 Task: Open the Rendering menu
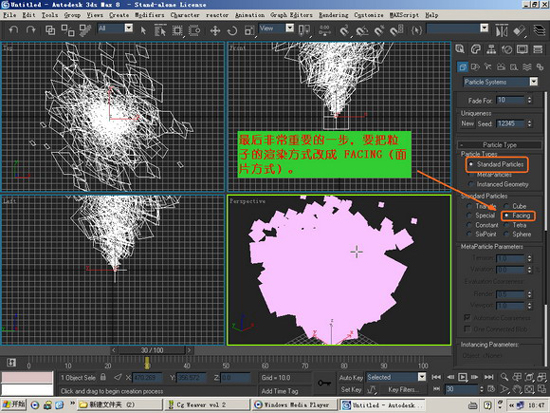pyautogui.click(x=333, y=15)
